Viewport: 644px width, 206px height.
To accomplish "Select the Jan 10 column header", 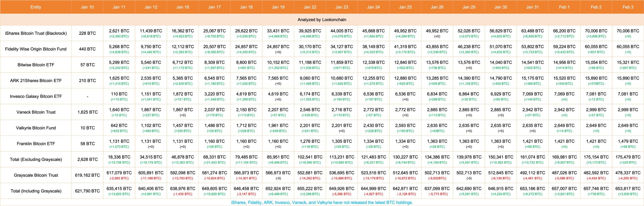I will click(87, 7).
